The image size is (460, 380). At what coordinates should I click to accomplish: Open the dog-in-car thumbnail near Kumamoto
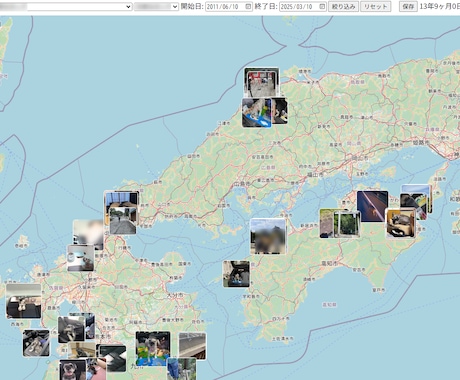tap(71, 330)
